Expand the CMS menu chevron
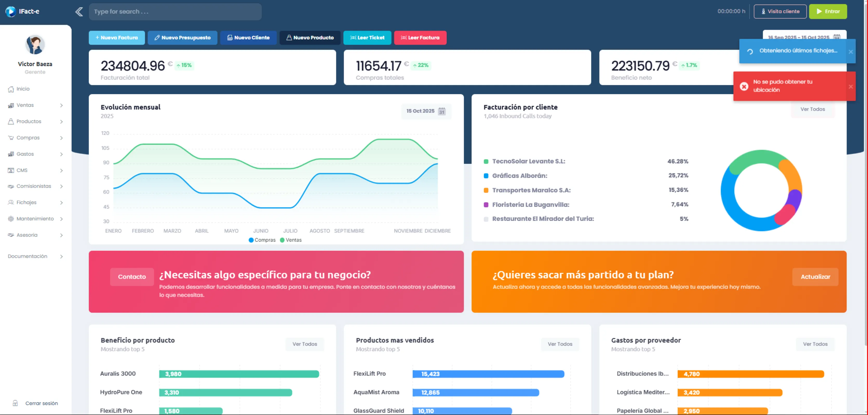The width and height of the screenshot is (868, 415). (61, 171)
